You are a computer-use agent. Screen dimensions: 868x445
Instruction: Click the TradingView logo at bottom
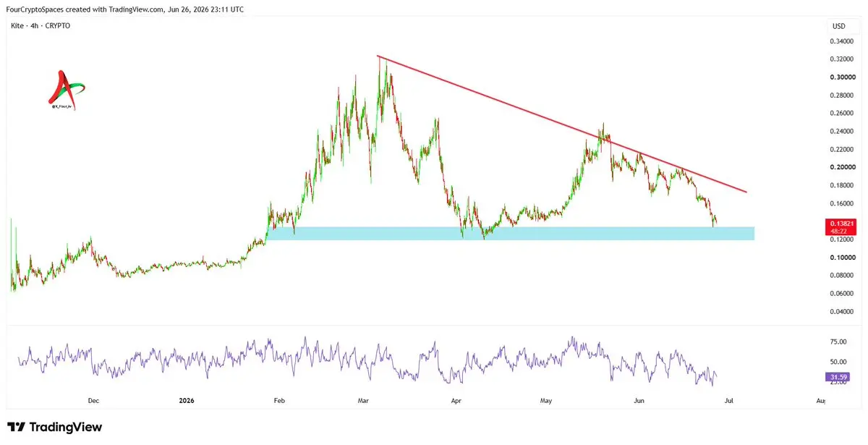pyautogui.click(x=54, y=428)
